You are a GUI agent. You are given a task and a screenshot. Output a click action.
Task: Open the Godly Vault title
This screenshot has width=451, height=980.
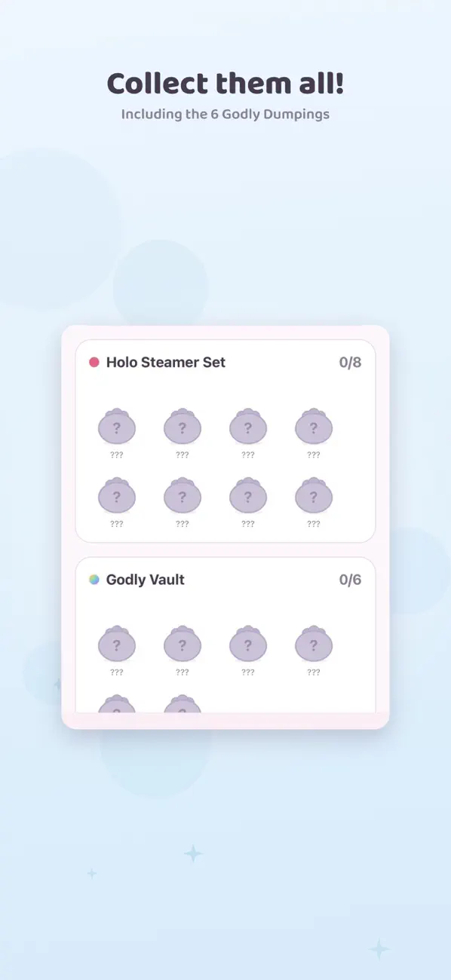click(x=146, y=580)
